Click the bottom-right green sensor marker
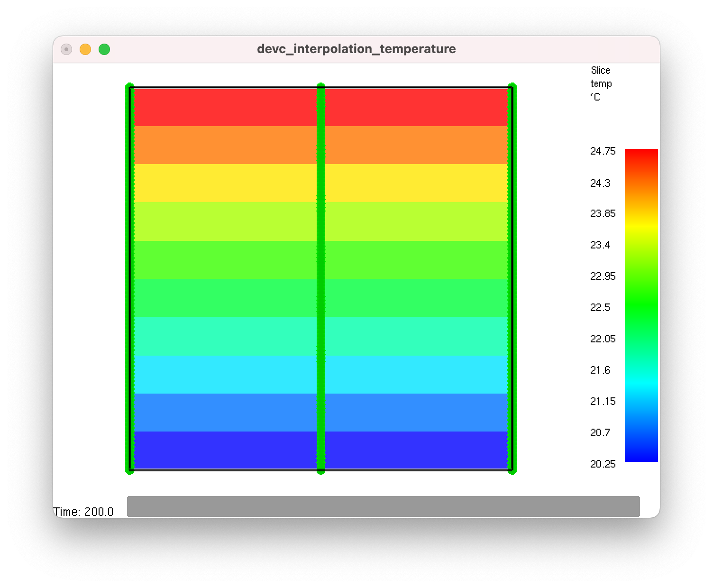Screen dimensions: 713x588 [512, 471]
